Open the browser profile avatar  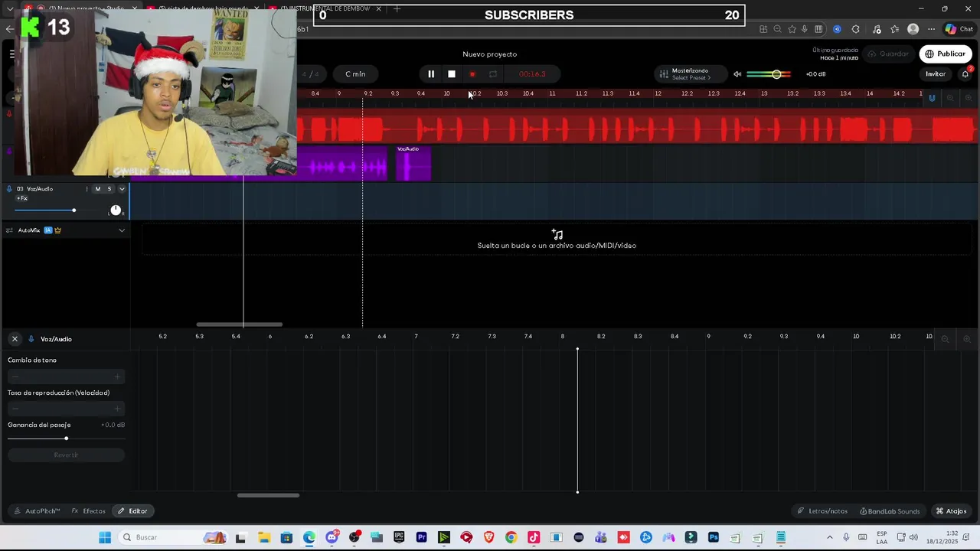point(913,29)
